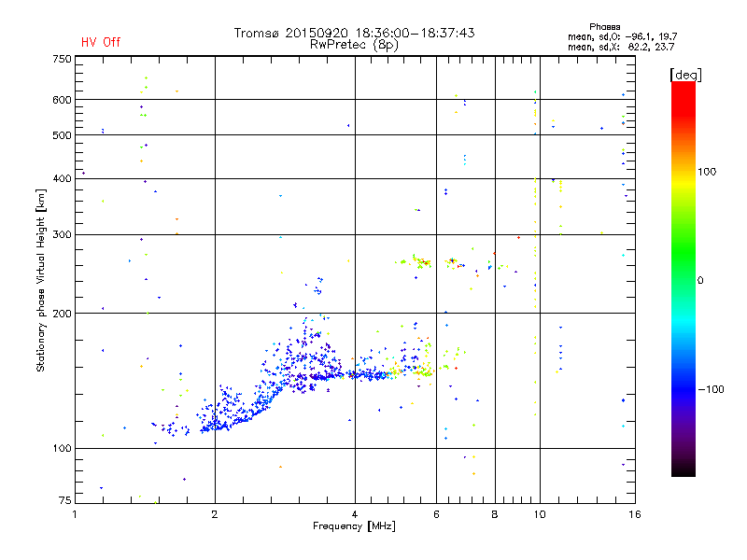Viewport: 747px width, 560px height.
Task: Click the 500 height axis label
Action: (x=62, y=135)
